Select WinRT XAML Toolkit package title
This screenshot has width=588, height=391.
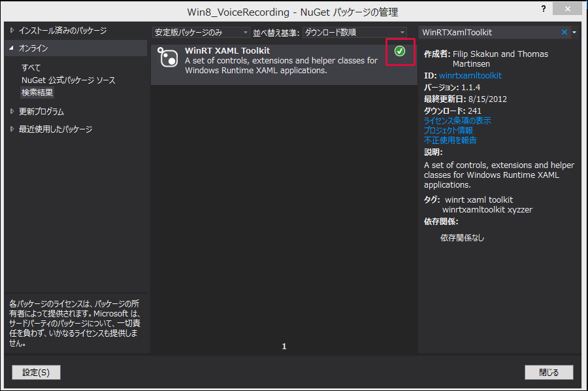tap(227, 50)
